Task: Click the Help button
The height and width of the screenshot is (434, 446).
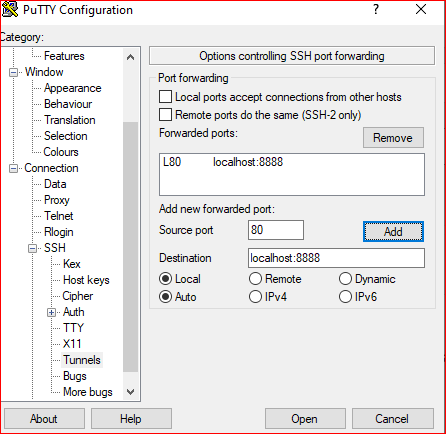Action: (x=131, y=419)
